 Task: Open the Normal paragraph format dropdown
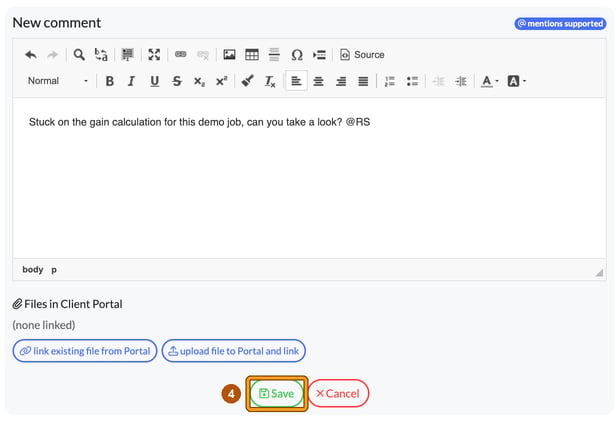click(58, 81)
